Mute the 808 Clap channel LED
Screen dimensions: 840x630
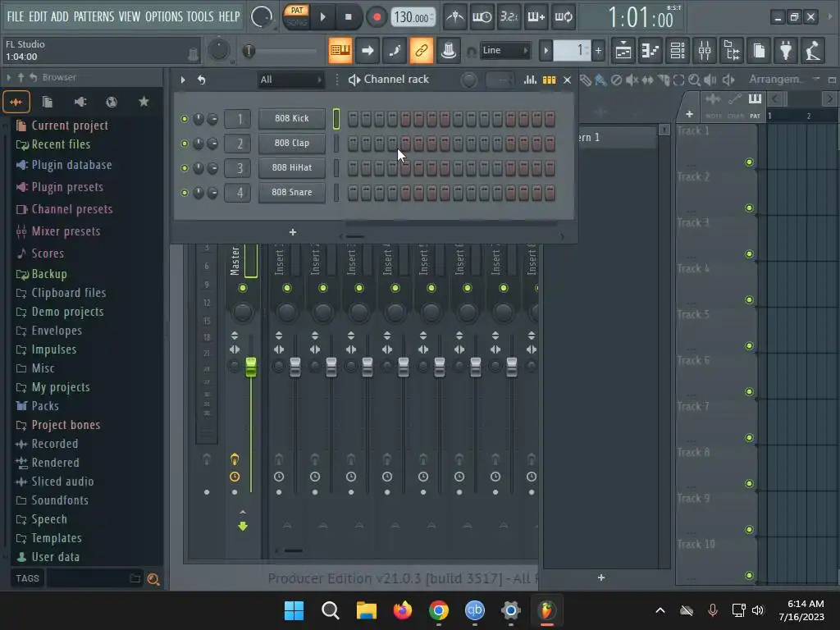click(x=185, y=144)
